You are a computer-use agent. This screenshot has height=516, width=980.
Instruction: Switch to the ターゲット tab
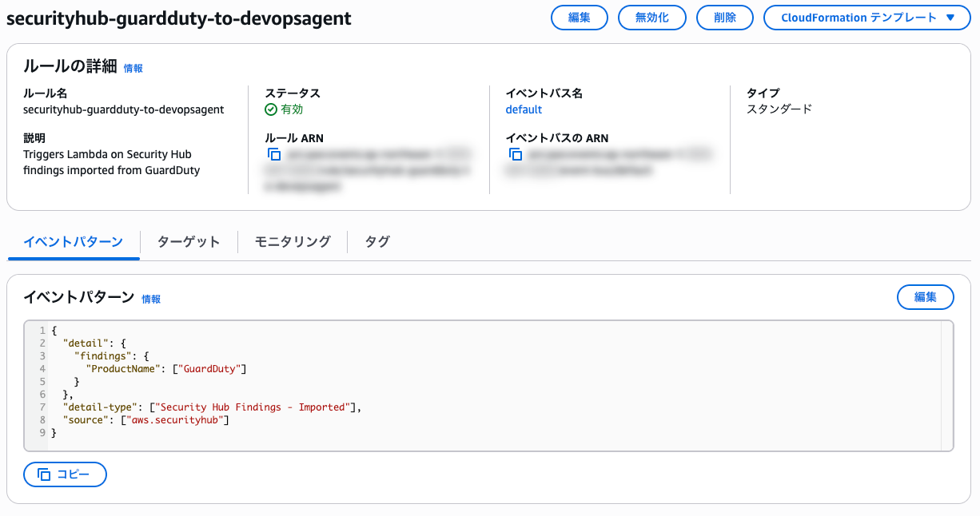[189, 242]
